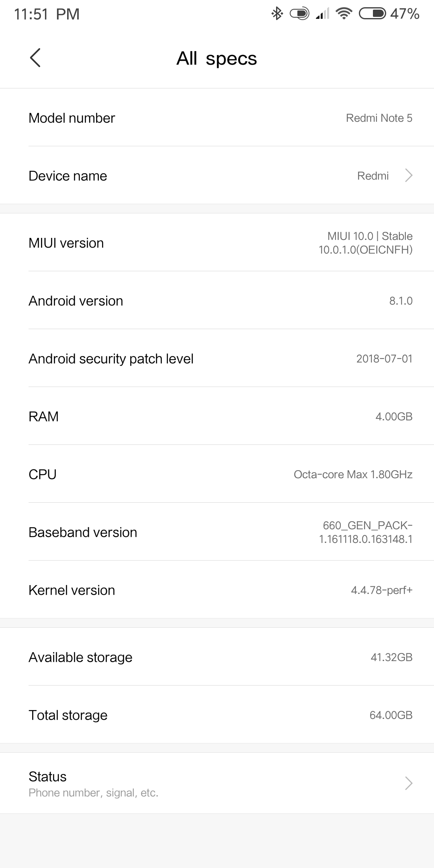Image resolution: width=434 pixels, height=868 pixels.
Task: Tap the RAM 4.00GB row
Action: [217, 416]
